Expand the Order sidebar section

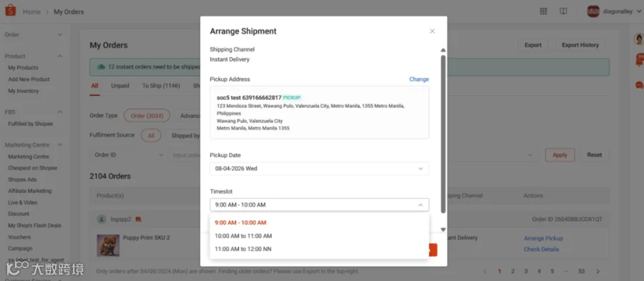[60, 35]
